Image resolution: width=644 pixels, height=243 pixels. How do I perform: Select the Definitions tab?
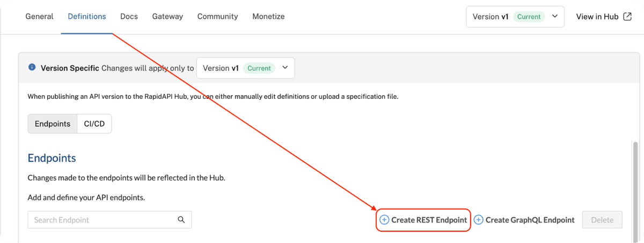(87, 17)
